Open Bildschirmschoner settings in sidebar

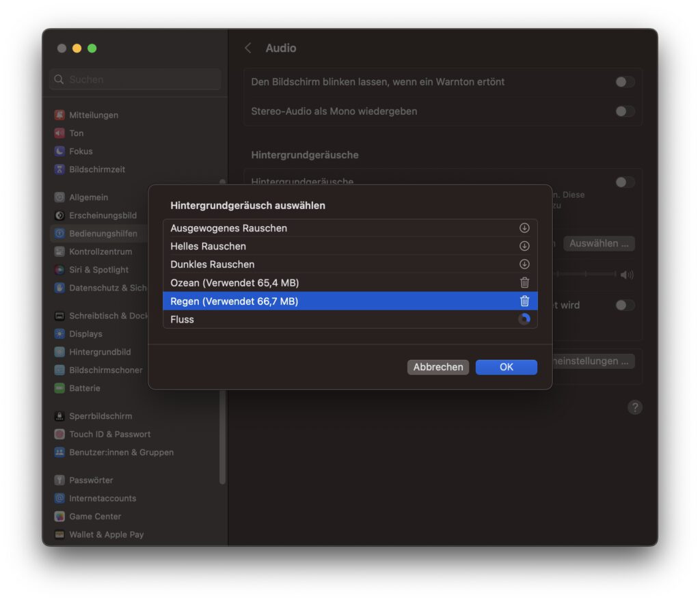(x=105, y=370)
